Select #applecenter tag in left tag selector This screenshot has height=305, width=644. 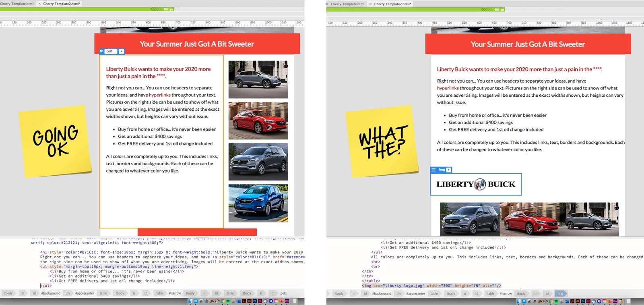coord(85,293)
